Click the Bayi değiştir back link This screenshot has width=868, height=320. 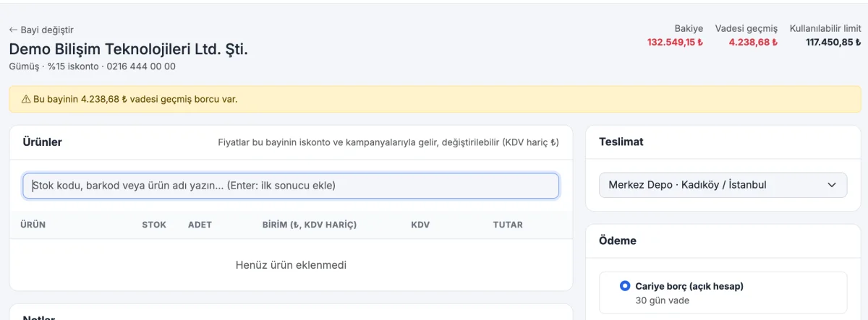(x=41, y=30)
